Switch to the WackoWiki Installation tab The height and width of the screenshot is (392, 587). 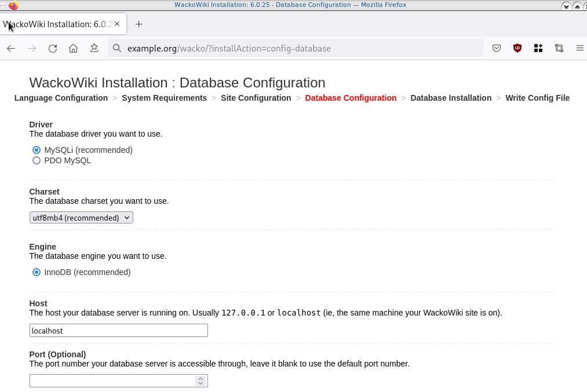point(58,24)
